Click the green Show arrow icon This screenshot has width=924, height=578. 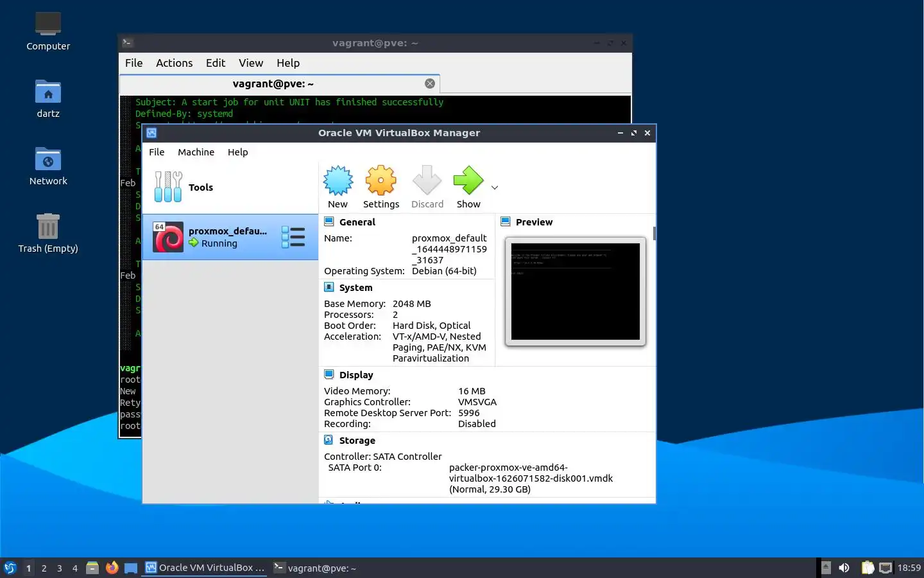tap(468, 180)
